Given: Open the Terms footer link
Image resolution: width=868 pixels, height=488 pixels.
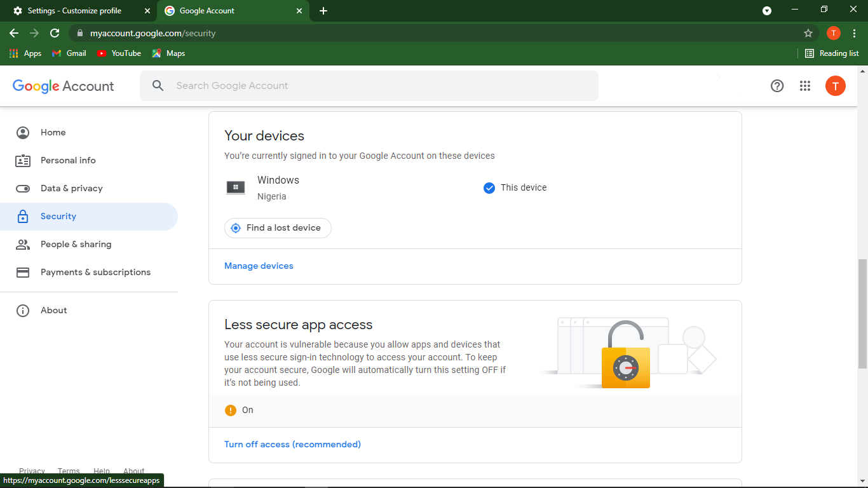Looking at the screenshot, I should 69,471.
